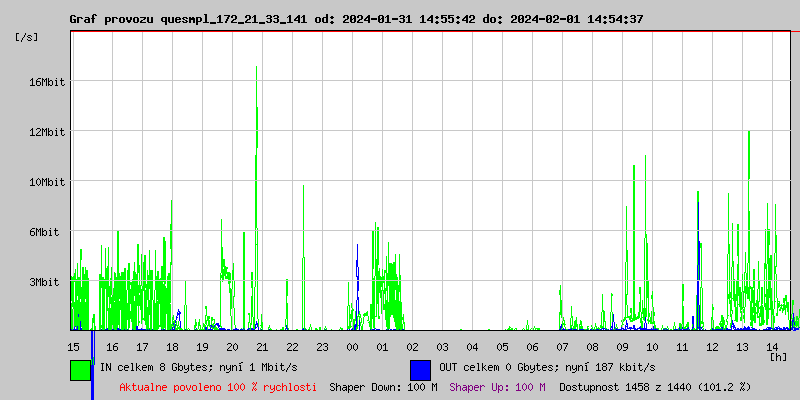Click the 10Mbit y-axis label
The width and height of the screenshot is (800, 400).
coord(47,182)
